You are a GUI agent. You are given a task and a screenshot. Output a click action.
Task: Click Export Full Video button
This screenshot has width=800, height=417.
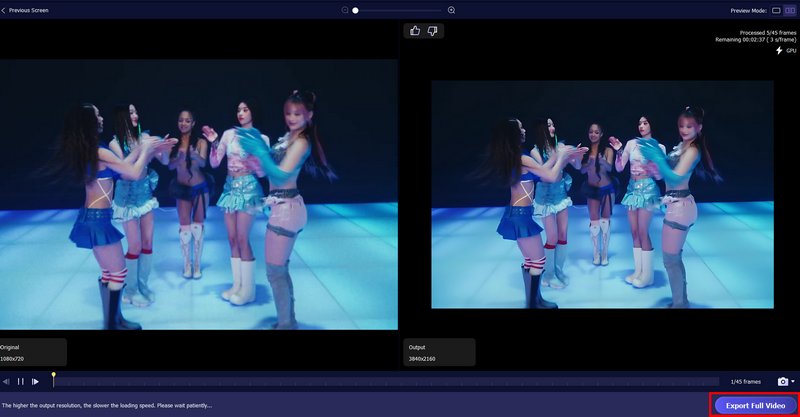pyautogui.click(x=755, y=405)
